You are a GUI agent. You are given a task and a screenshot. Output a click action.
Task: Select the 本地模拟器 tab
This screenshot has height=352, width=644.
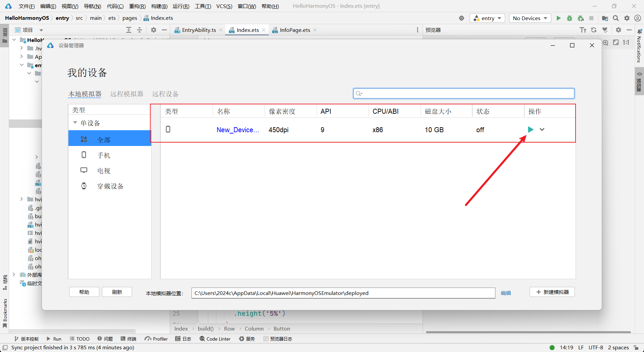click(85, 94)
